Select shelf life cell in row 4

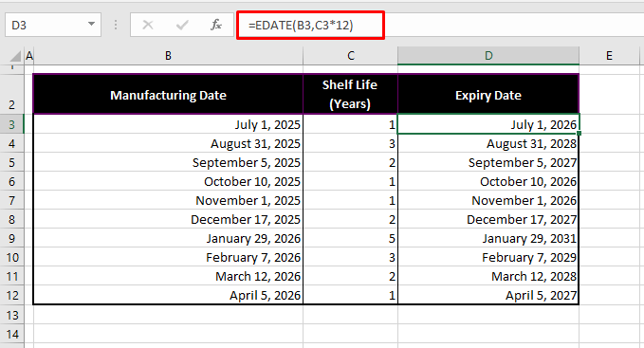(x=350, y=143)
